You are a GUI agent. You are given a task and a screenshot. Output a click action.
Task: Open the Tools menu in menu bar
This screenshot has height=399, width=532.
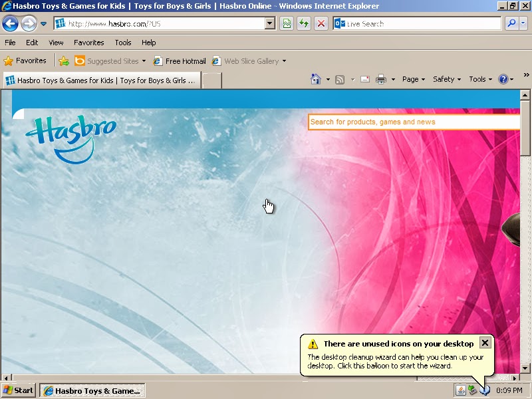pyautogui.click(x=123, y=43)
